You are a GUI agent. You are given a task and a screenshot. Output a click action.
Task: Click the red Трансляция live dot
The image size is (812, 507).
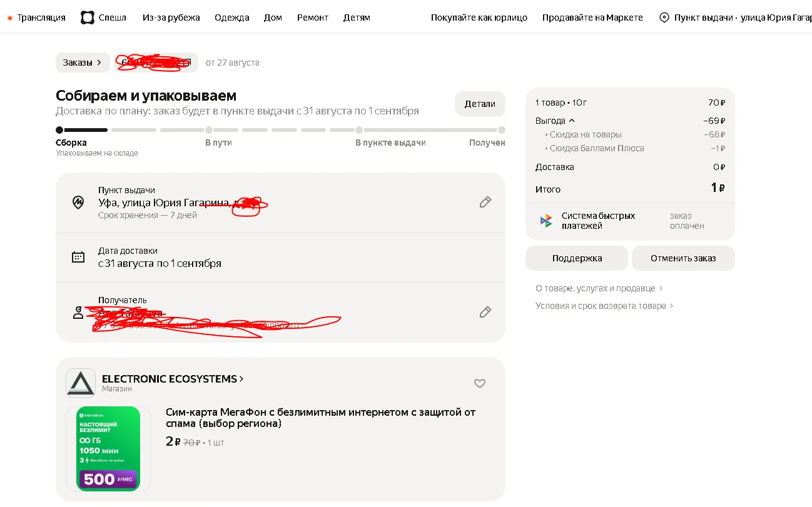tap(10, 18)
